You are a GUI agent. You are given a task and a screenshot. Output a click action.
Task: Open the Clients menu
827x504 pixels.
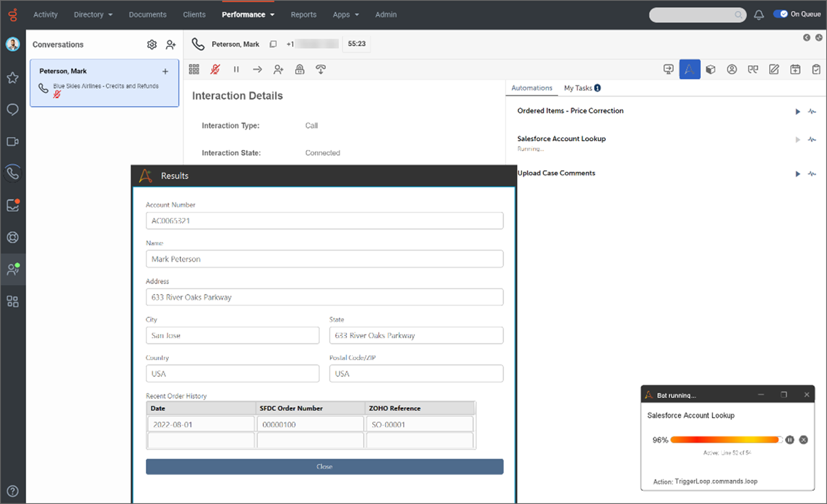tap(194, 14)
